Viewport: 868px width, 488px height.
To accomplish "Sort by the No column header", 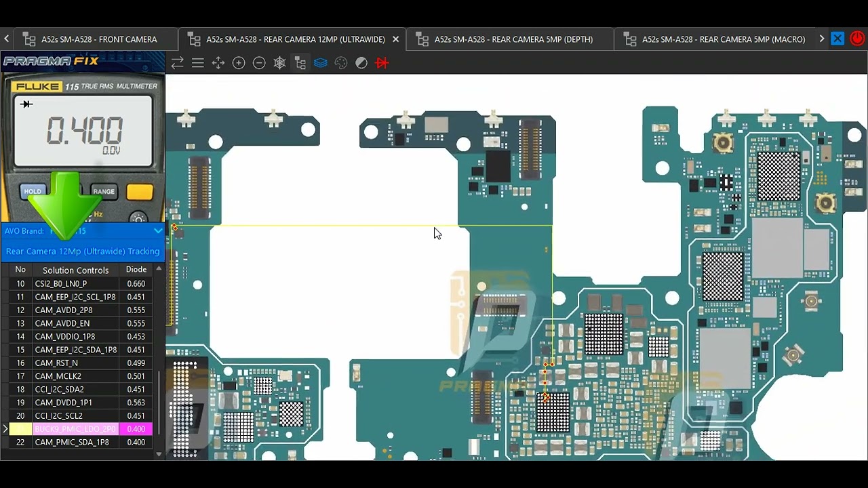I will (20, 270).
